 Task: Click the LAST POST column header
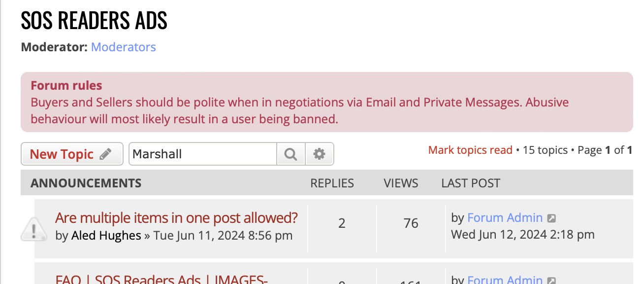coord(470,183)
